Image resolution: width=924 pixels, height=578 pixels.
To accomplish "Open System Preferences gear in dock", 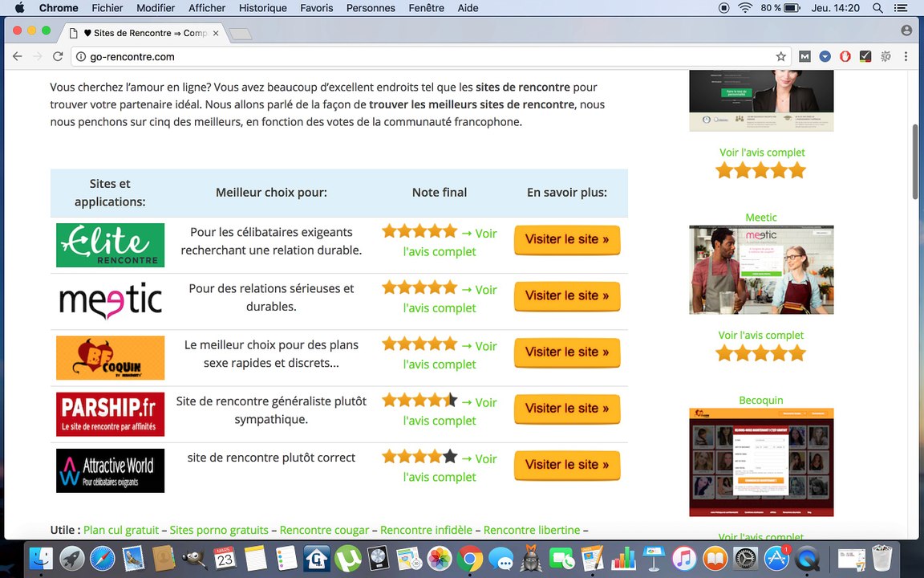I will 745,558.
